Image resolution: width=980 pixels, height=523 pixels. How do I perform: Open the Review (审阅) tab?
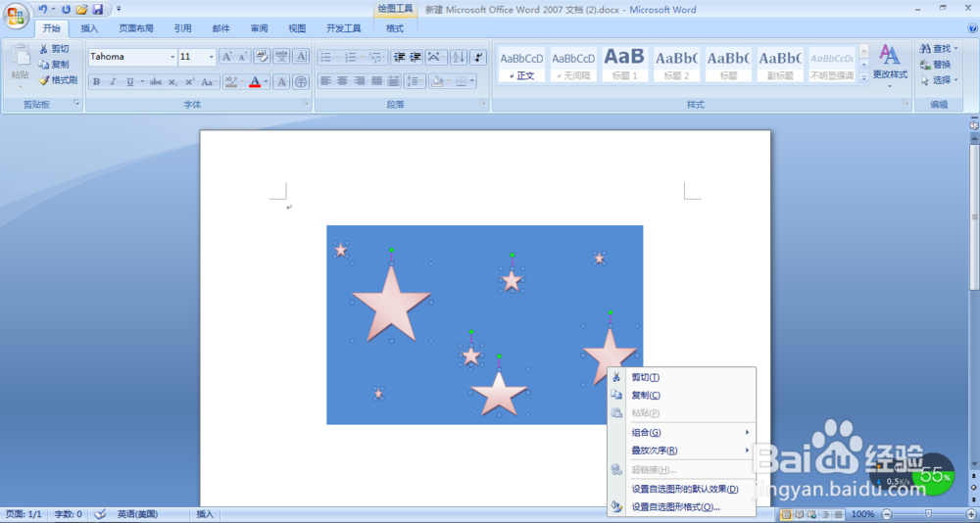(x=260, y=28)
